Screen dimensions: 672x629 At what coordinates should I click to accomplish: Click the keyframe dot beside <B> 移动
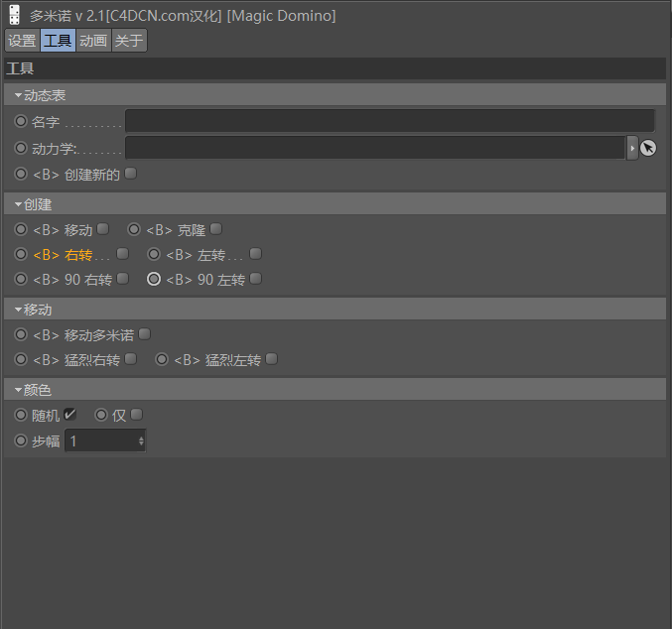point(21,229)
